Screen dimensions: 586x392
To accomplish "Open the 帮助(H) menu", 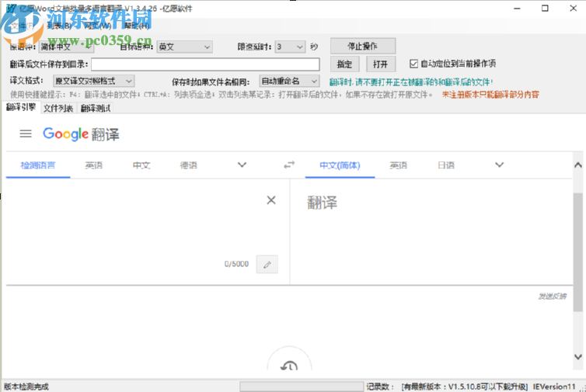I will pyautogui.click(x=137, y=26).
